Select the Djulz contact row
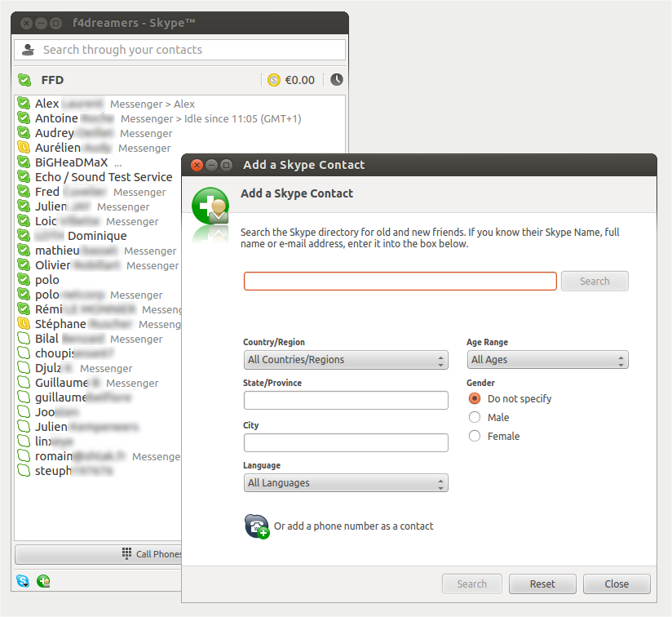This screenshot has width=672, height=617. pyautogui.click(x=99, y=368)
